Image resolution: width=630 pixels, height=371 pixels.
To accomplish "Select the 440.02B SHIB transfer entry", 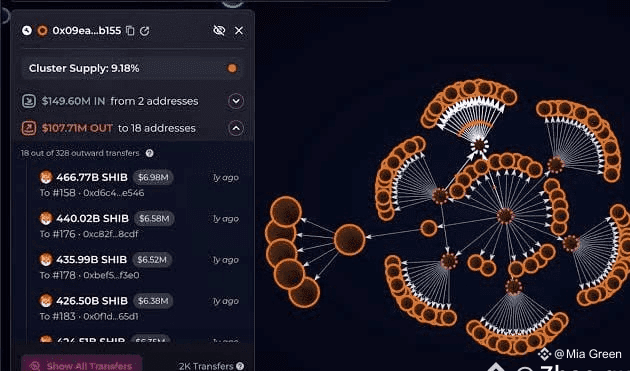I will tap(139, 226).
